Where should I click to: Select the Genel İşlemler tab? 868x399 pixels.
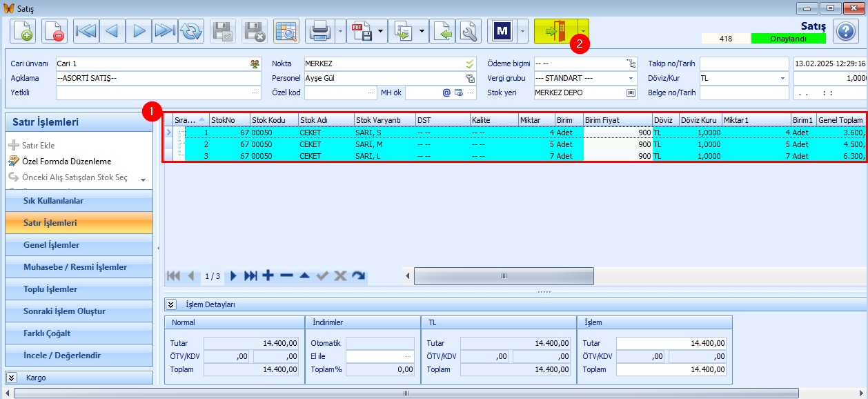tap(79, 245)
